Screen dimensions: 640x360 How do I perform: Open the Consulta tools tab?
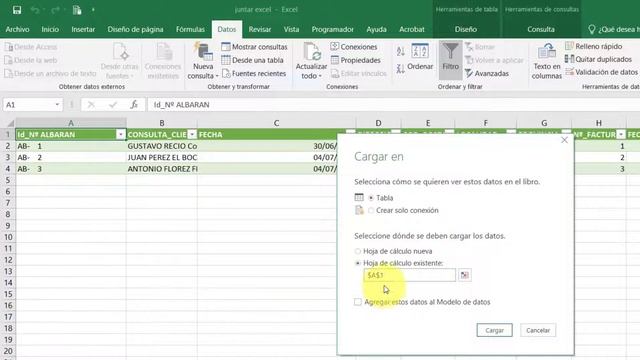(541, 29)
